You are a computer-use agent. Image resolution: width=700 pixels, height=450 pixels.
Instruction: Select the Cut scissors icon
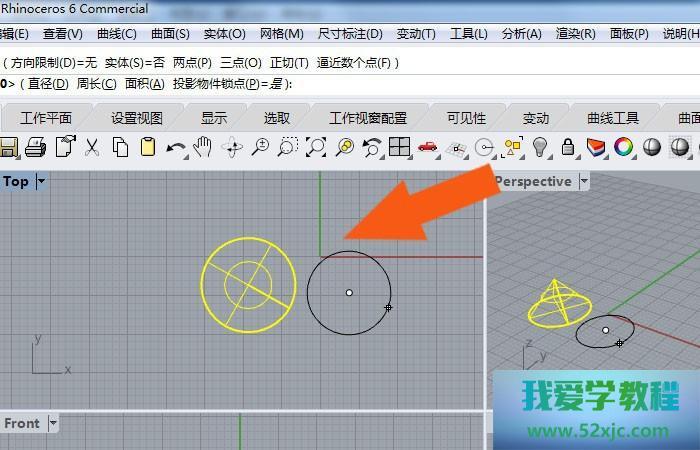pyautogui.click(x=91, y=148)
